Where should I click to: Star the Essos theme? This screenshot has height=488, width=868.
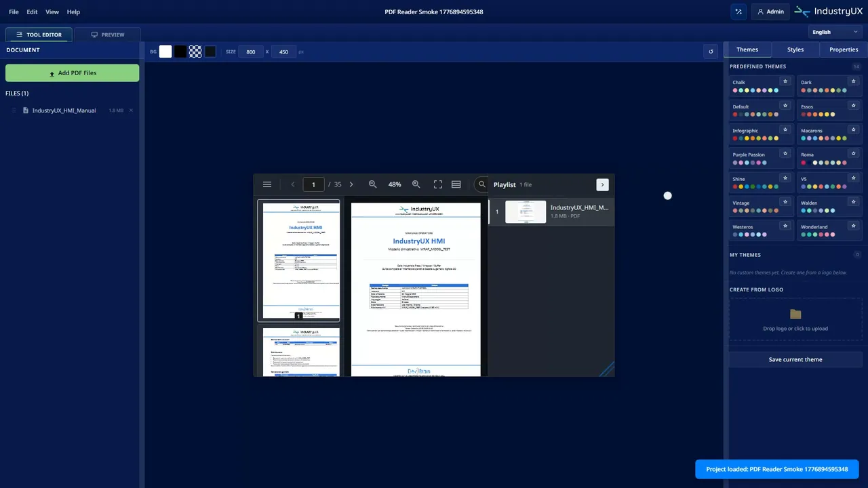[854, 106]
